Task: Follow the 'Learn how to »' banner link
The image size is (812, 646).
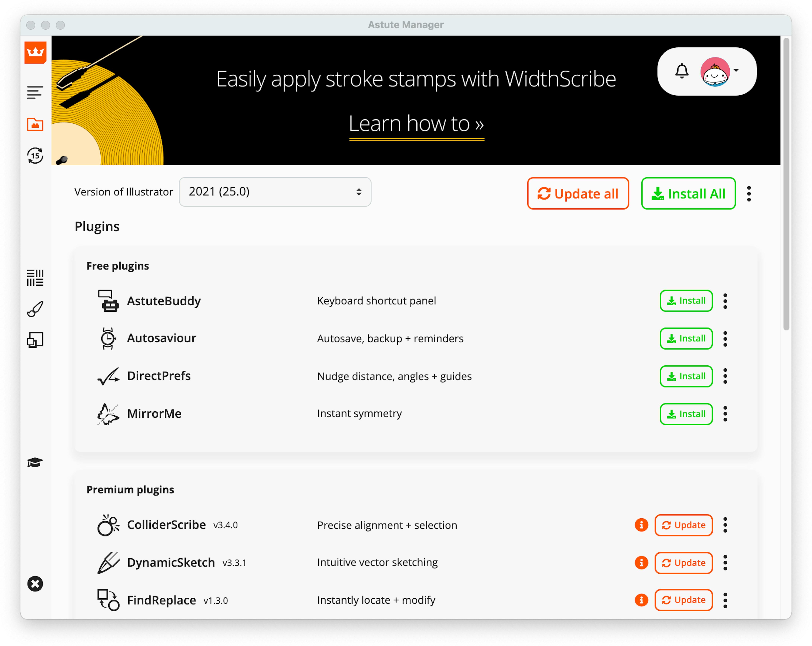Action: (416, 124)
